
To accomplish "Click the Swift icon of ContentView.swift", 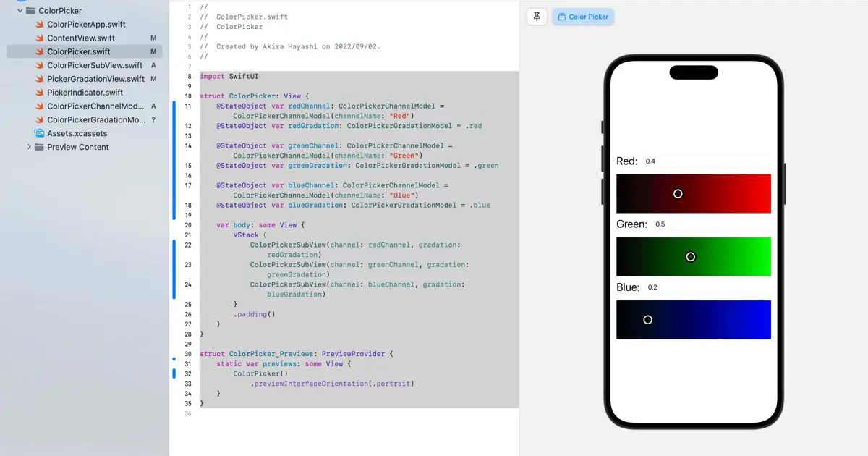I will pos(40,38).
